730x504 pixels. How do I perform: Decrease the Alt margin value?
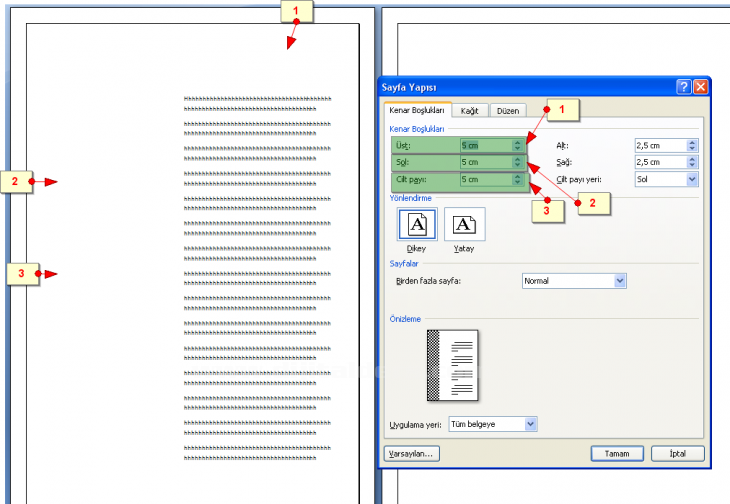click(x=692, y=148)
